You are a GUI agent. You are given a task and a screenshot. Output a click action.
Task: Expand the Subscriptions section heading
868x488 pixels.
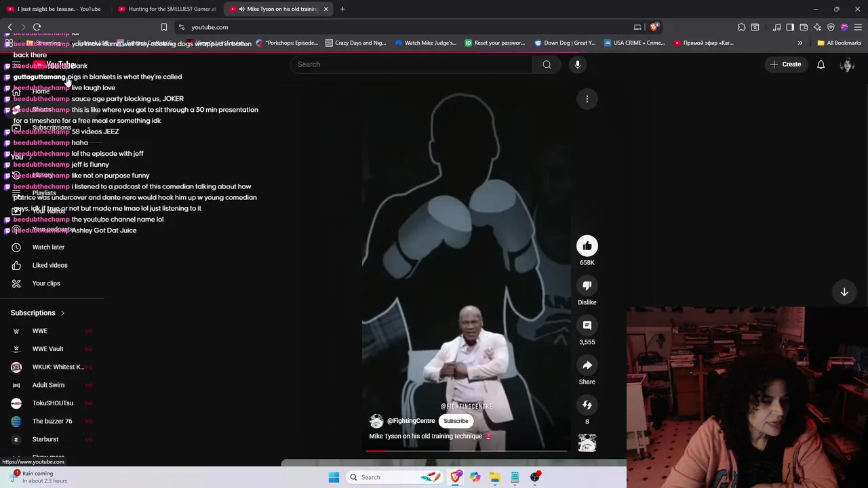[x=38, y=313]
